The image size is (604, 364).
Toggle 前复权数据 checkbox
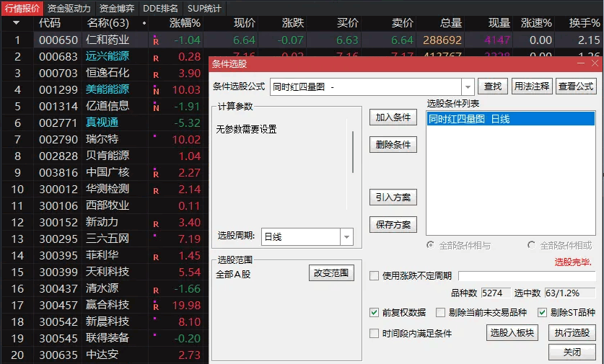[374, 312]
